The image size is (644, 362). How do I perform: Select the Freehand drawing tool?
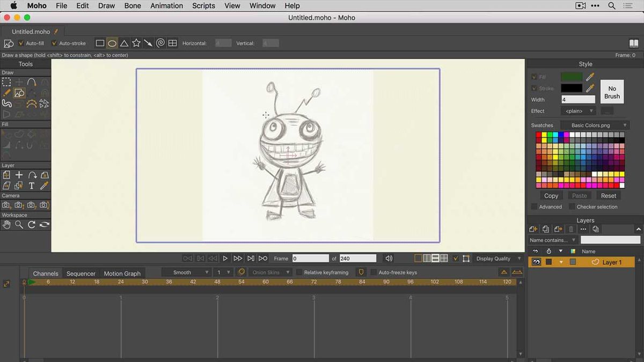coord(6,92)
